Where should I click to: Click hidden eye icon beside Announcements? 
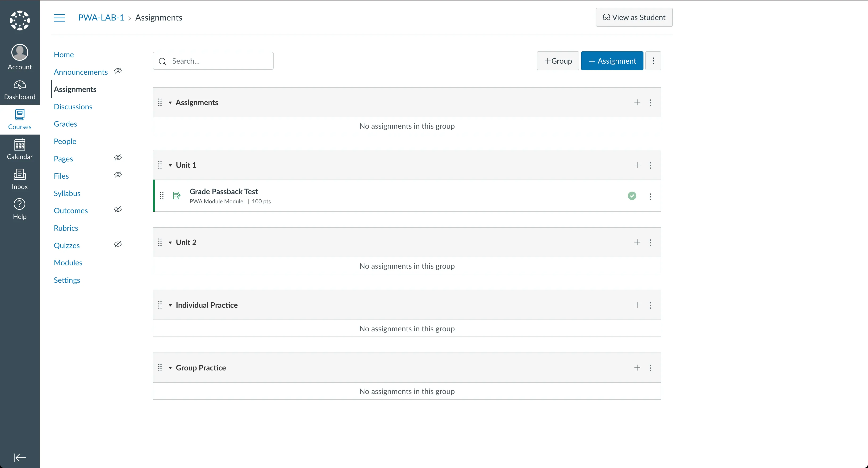pos(118,71)
